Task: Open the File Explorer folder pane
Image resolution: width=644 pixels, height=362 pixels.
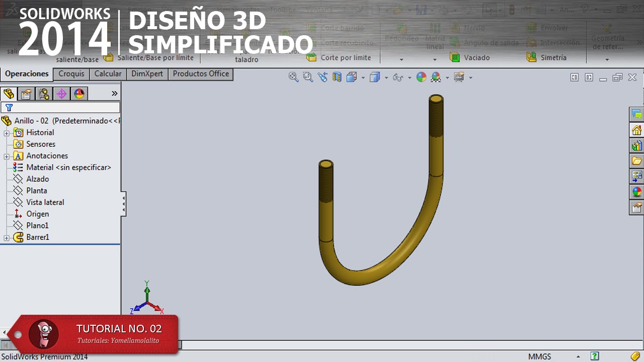Action: coord(636,161)
